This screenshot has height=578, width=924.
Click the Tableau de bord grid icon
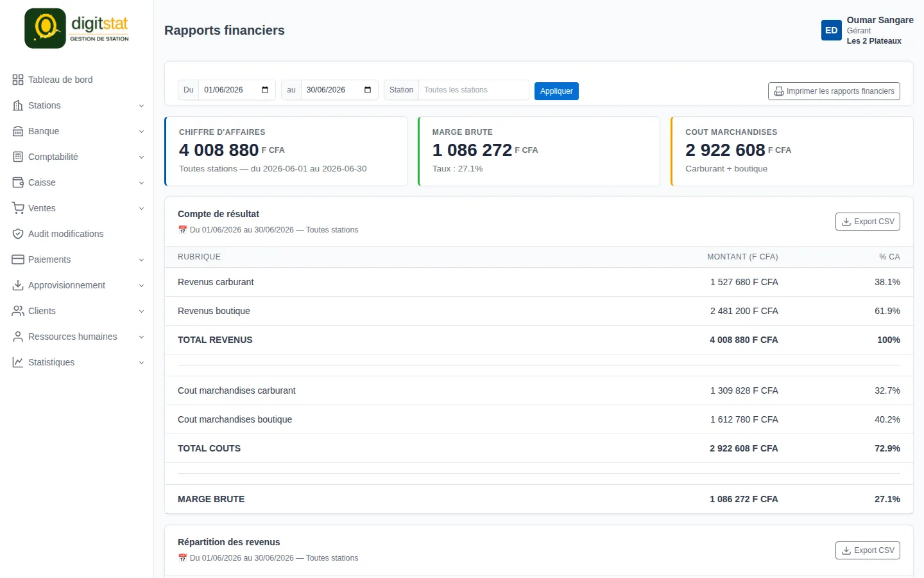[x=18, y=80]
